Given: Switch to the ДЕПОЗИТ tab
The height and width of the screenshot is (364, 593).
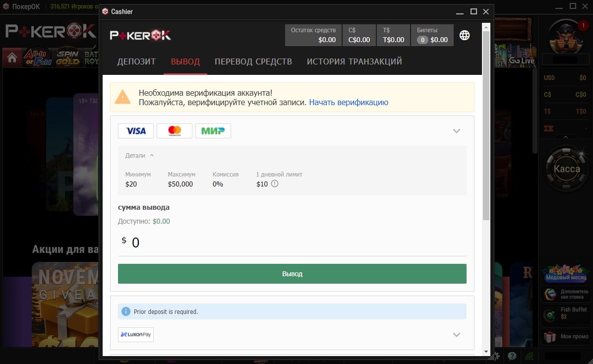Looking at the screenshot, I should [x=136, y=61].
